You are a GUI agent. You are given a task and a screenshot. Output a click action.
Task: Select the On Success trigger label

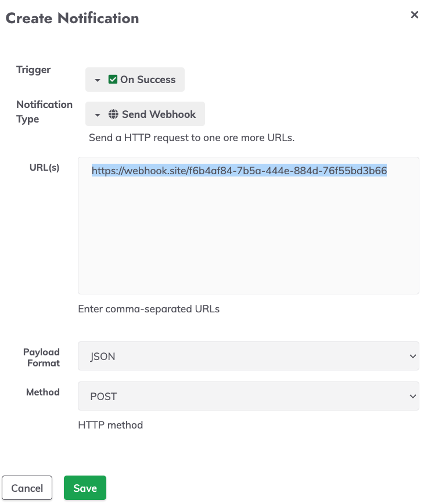pyautogui.click(x=148, y=80)
